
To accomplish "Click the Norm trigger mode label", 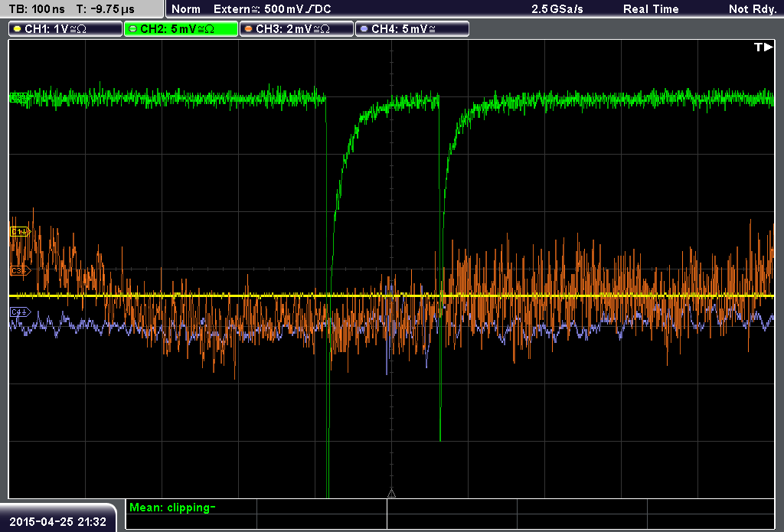I will [185, 9].
